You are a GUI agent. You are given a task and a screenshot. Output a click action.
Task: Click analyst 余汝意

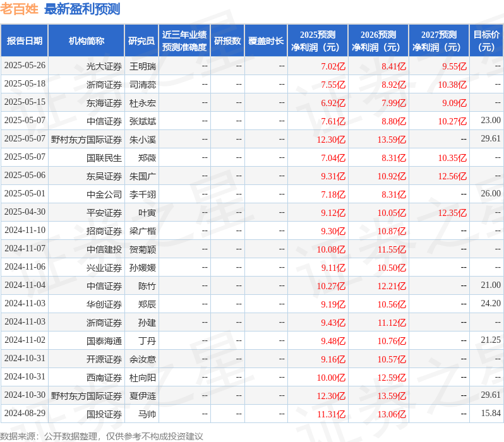(143, 360)
